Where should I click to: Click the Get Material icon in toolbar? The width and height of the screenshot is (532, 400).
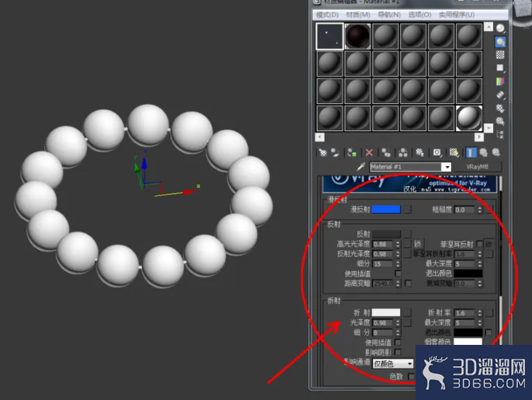tap(322, 153)
